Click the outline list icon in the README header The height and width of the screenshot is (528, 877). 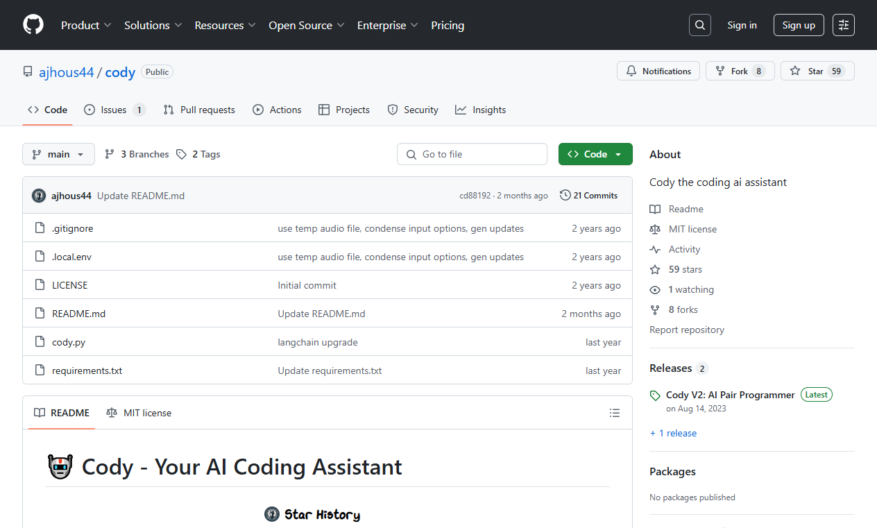[615, 413]
